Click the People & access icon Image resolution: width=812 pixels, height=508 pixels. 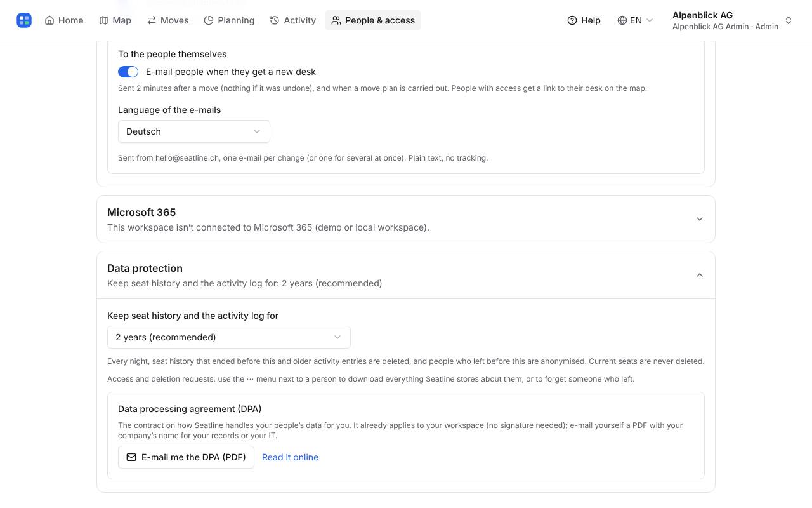[x=336, y=20]
